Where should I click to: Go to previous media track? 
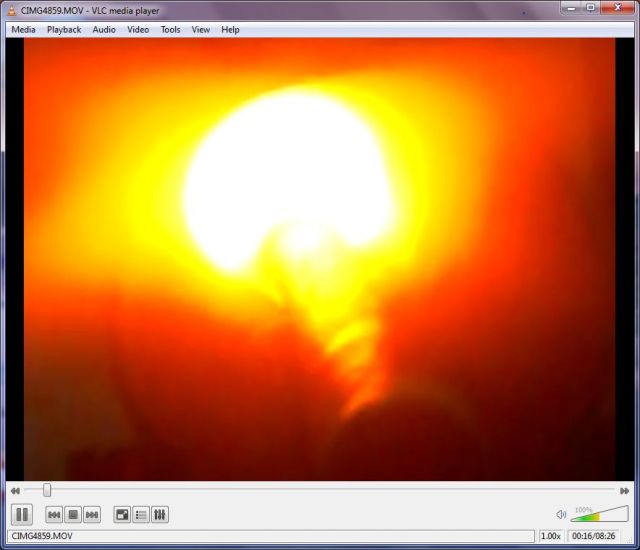[x=54, y=515]
